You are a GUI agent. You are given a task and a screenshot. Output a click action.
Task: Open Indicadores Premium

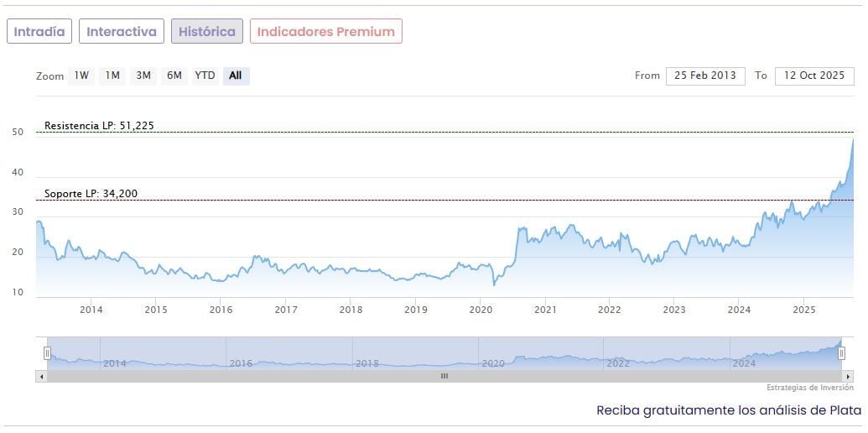pyautogui.click(x=325, y=32)
